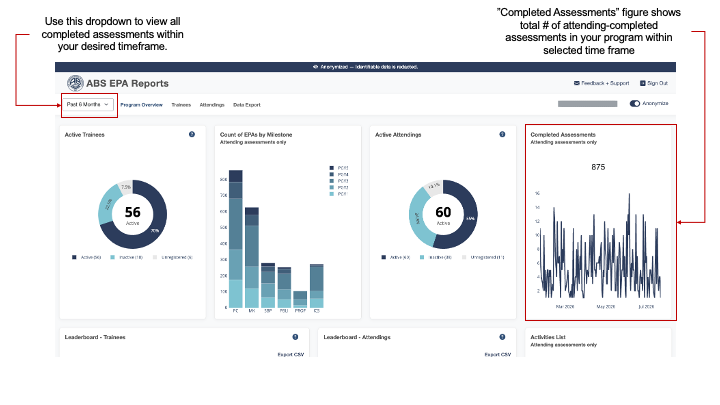The image size is (720, 405).
Task: Click the Leaderboard - Attendings heading
Action: tap(357, 337)
